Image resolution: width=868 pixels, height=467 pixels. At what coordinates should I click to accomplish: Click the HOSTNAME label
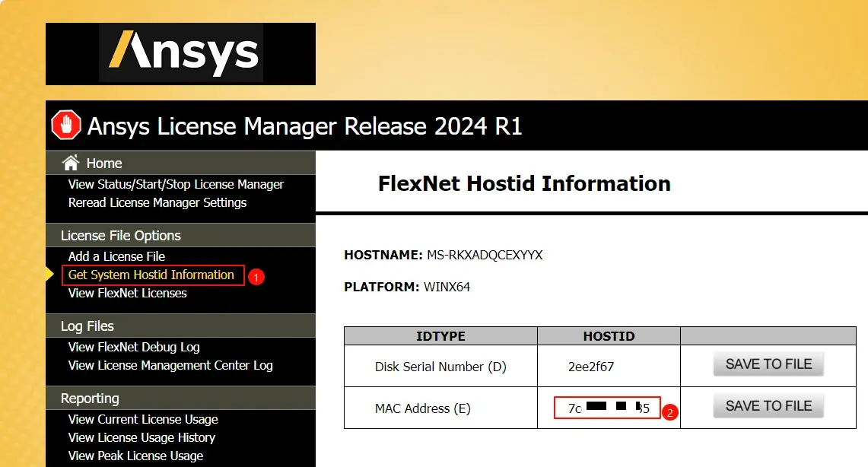point(383,255)
